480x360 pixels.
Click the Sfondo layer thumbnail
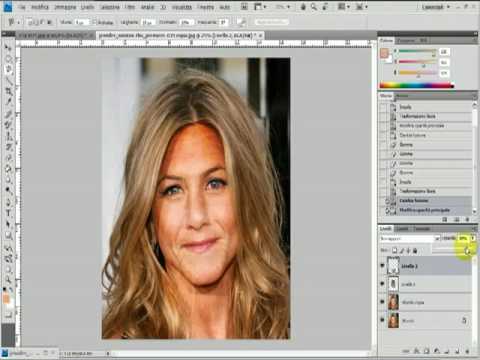point(393,320)
